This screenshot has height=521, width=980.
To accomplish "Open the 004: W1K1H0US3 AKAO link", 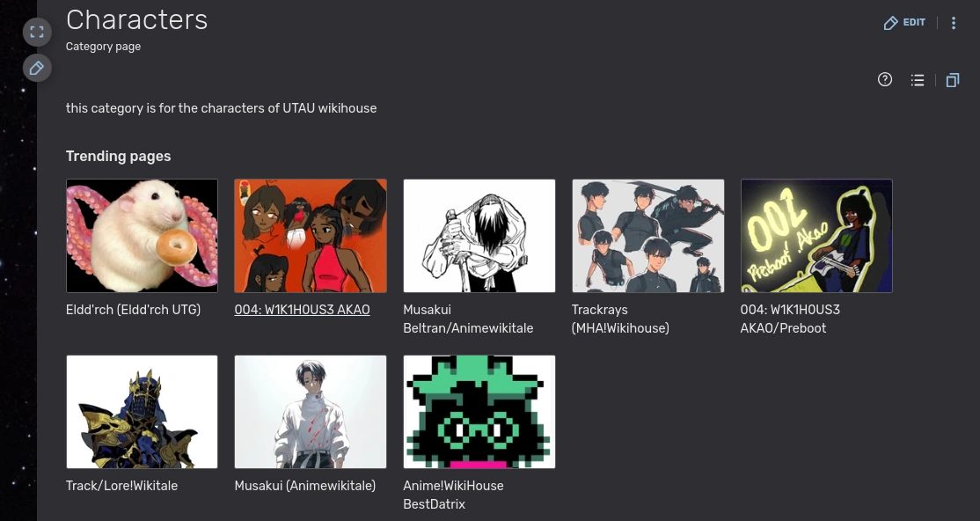I will [302, 310].
